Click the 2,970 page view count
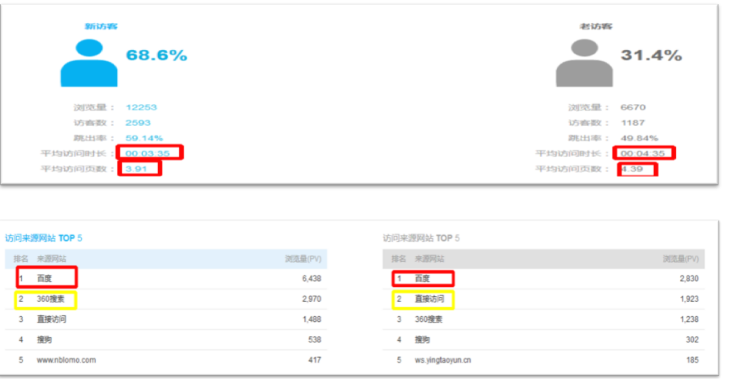The height and width of the screenshot is (379, 730). pos(311,299)
